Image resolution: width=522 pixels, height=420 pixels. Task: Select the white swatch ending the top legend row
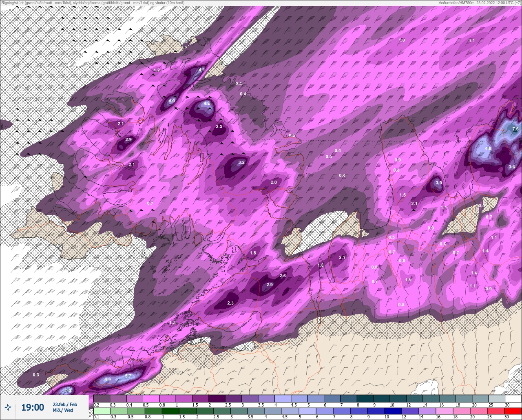[513, 399]
